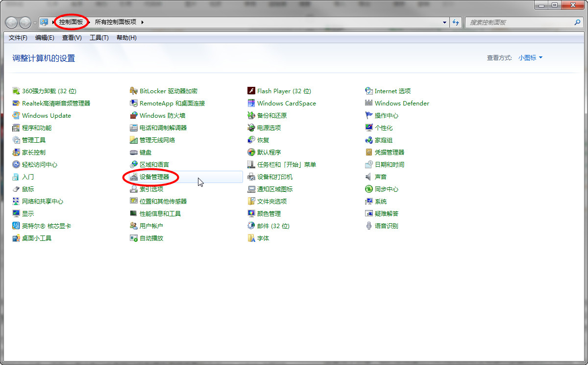Expand the arrow after 所有控制面板项 breadcrumb
This screenshot has width=588, height=365.
[x=142, y=22]
